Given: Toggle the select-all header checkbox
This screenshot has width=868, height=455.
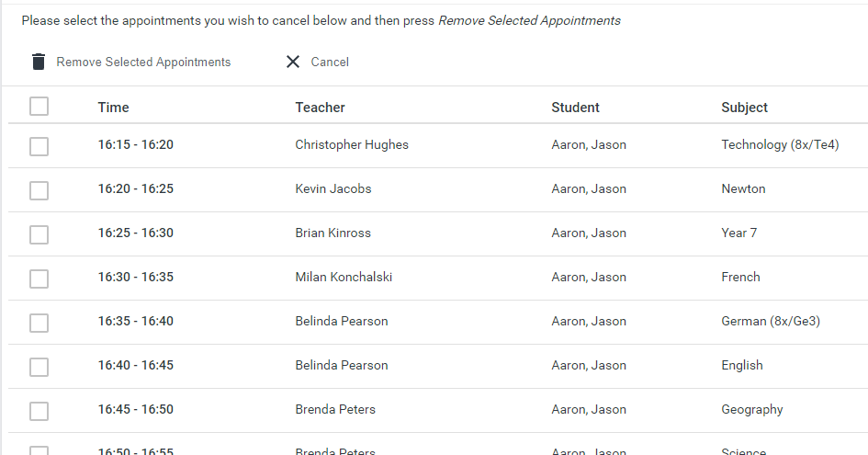Looking at the screenshot, I should point(39,107).
